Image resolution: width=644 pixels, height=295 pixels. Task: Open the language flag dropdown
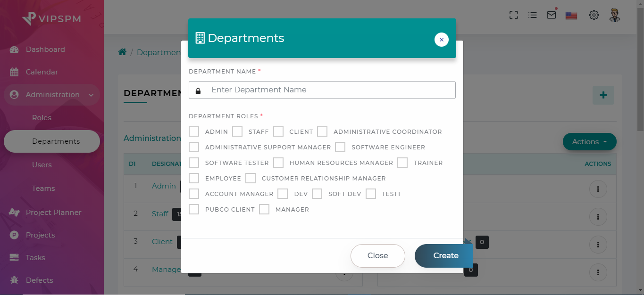pos(571,15)
